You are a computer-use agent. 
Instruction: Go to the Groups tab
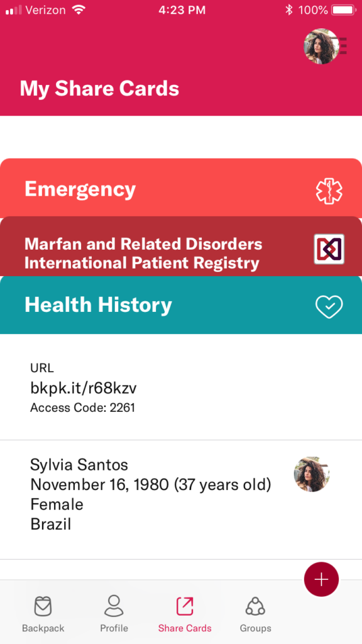click(255, 614)
